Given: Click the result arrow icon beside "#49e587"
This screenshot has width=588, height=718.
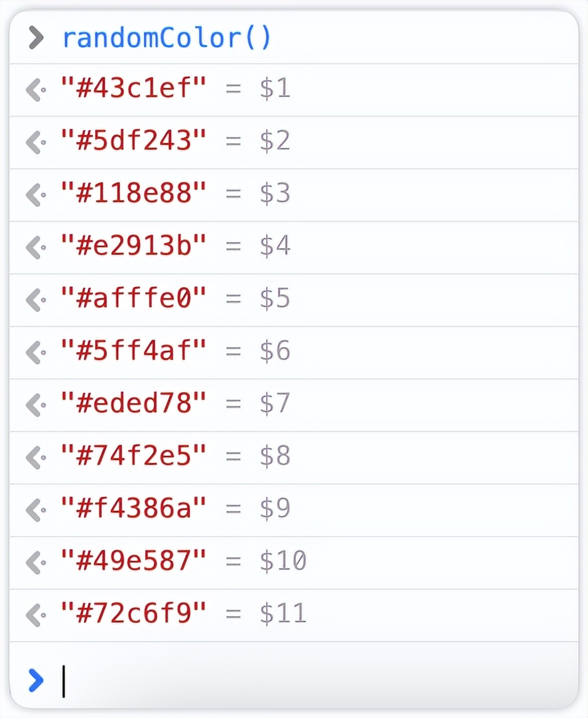Looking at the screenshot, I should pos(36,563).
